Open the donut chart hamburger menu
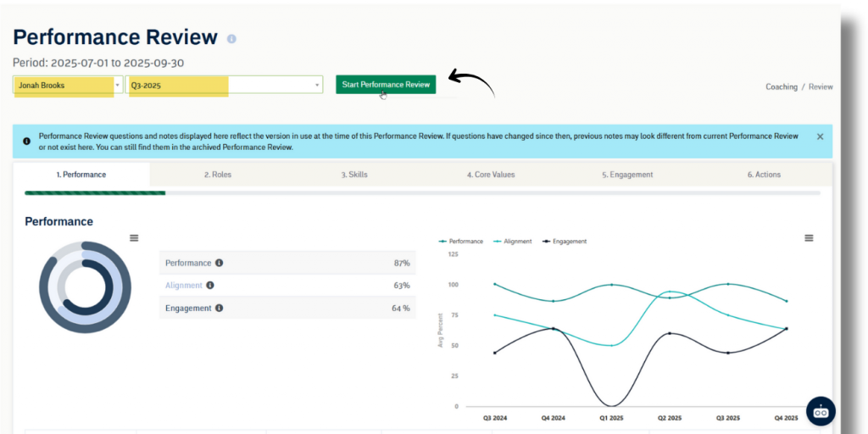868x434 pixels. click(x=134, y=238)
